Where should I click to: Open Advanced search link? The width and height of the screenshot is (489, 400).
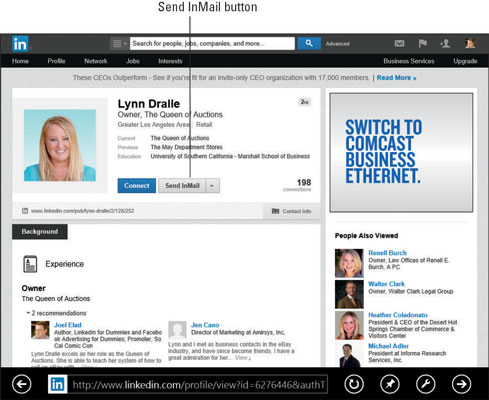pos(337,44)
